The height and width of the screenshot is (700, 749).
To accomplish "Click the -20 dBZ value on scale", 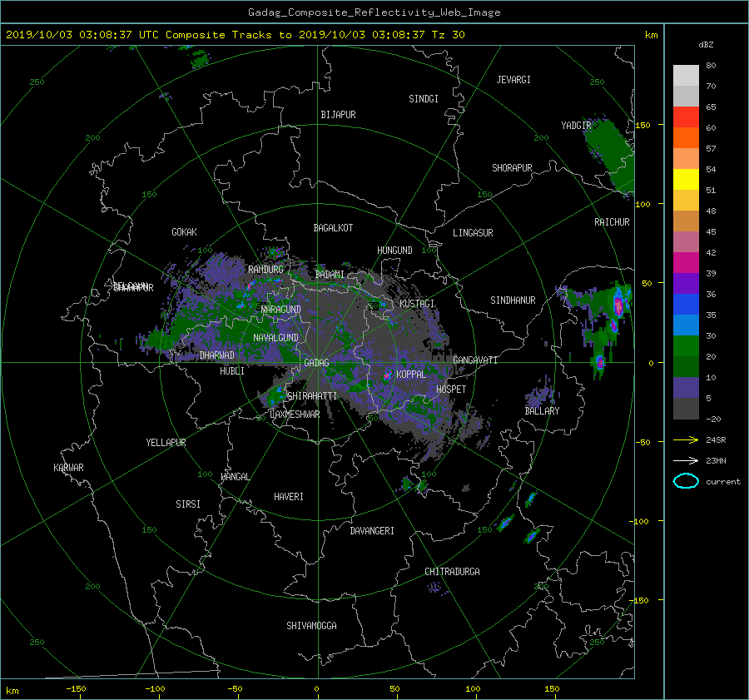I will click(713, 419).
